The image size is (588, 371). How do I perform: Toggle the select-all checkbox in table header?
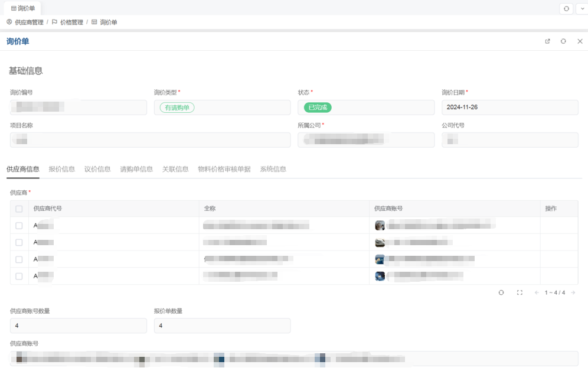(19, 209)
